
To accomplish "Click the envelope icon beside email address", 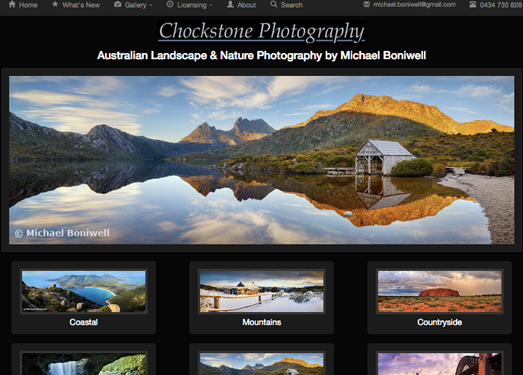I will tap(366, 4).
